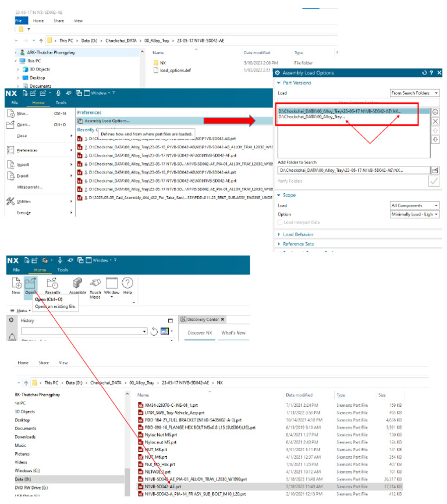Viewport: 447px width, 504px height.
Task: Open the Load From Search Folders dropdown
Action: point(414,93)
